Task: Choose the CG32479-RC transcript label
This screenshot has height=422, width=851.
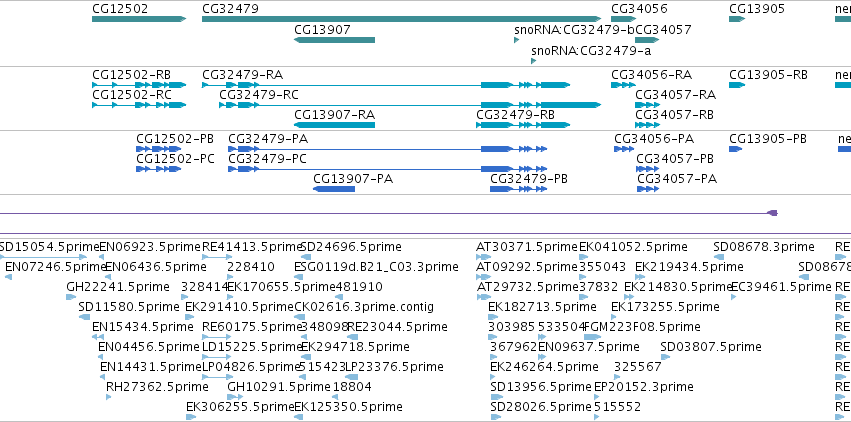Action: (x=259, y=94)
